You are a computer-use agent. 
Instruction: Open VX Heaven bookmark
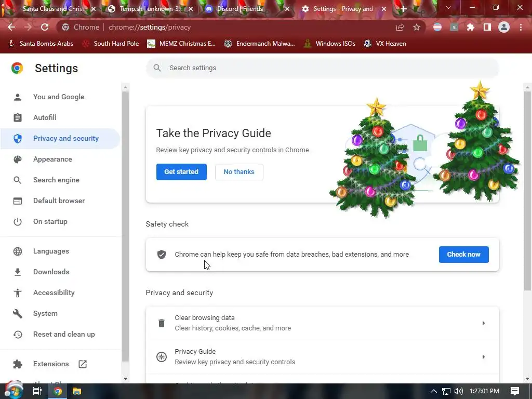[385, 44]
